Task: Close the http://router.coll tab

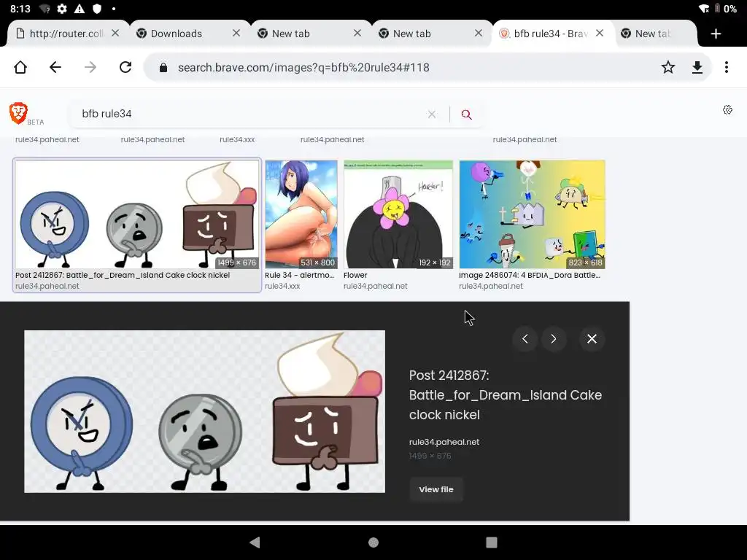Action: pos(115,34)
